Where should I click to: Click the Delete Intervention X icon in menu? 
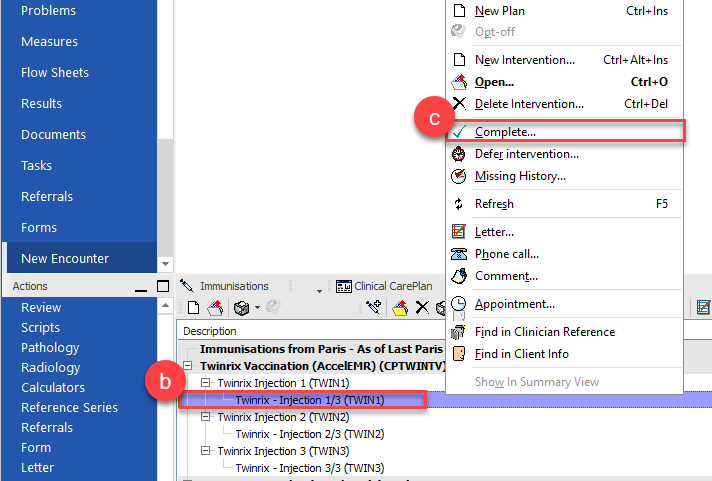(459, 104)
